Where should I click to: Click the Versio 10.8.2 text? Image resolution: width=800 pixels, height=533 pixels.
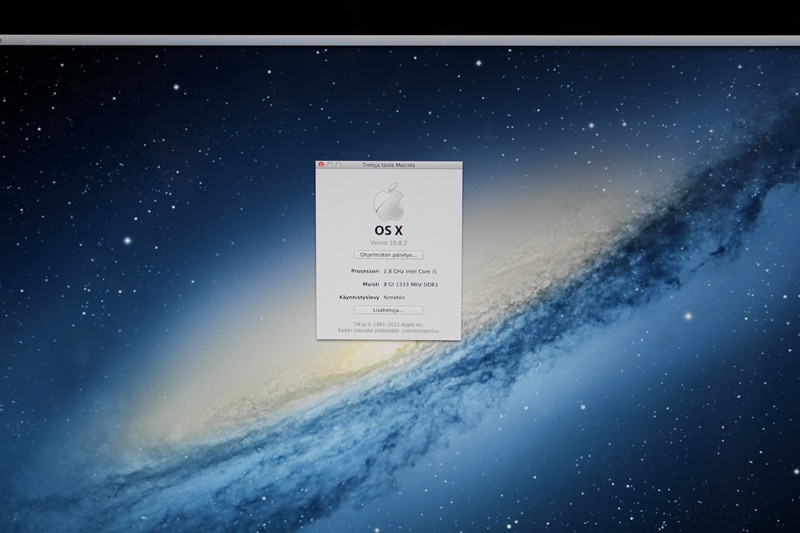389,243
